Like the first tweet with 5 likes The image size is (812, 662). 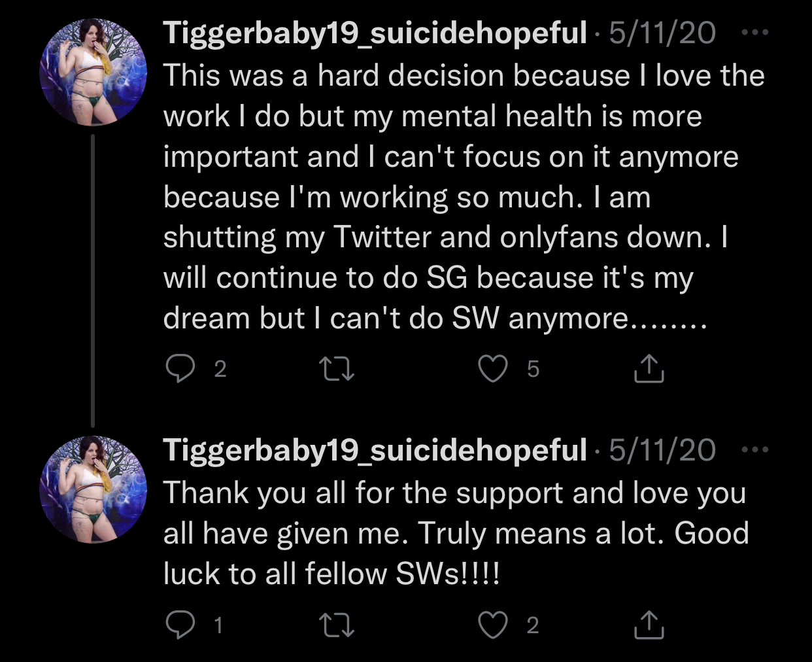[493, 368]
